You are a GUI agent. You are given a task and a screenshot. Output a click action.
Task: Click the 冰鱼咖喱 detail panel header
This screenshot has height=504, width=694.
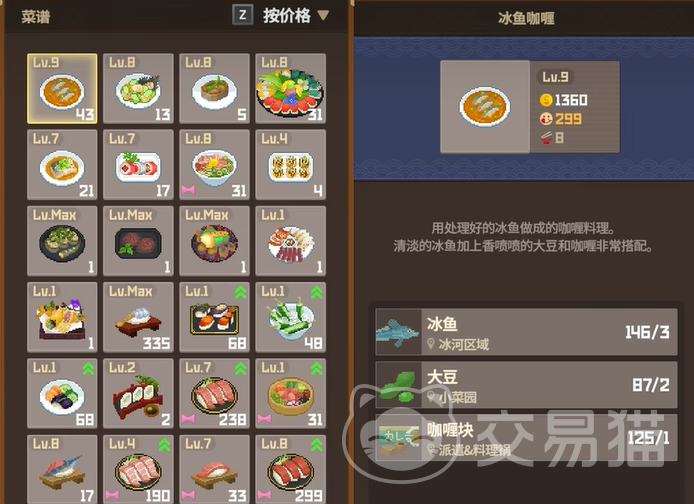(526, 18)
